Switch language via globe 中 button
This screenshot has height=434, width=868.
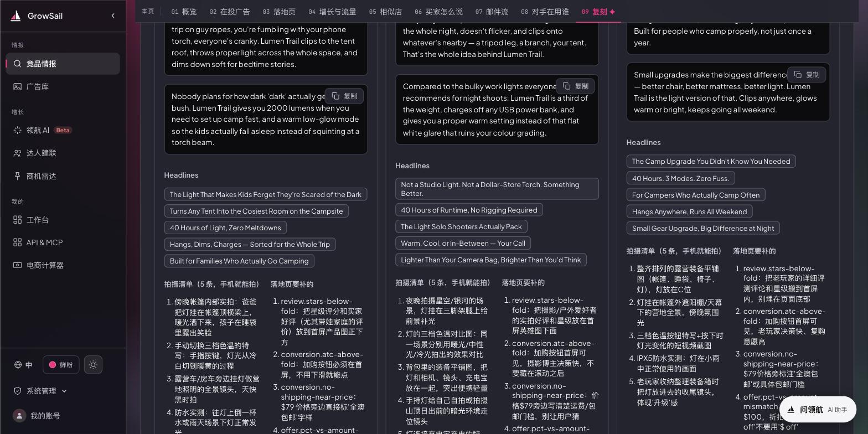point(23,365)
